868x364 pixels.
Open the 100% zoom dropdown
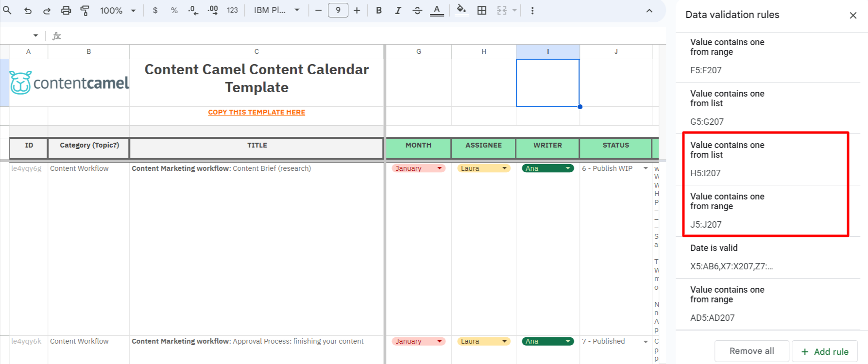118,10
